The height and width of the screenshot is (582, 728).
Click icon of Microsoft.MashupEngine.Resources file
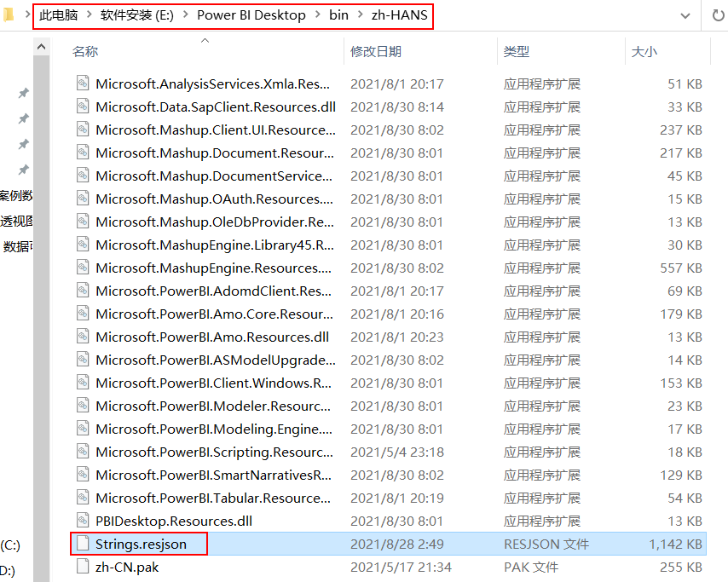click(83, 268)
